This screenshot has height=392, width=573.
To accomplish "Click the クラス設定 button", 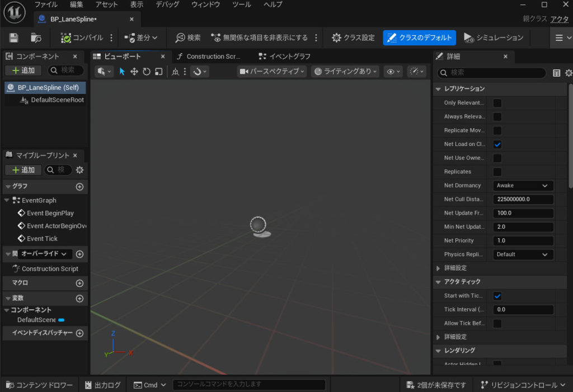I will click(x=353, y=38).
